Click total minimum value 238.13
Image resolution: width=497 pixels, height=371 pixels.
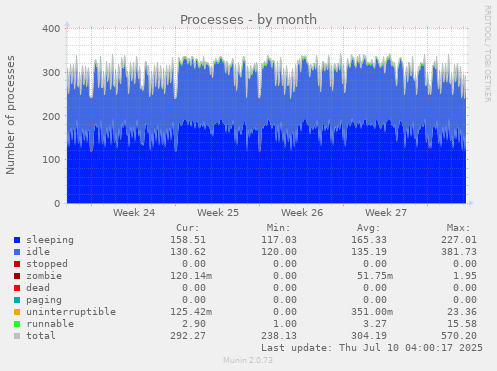point(279,336)
